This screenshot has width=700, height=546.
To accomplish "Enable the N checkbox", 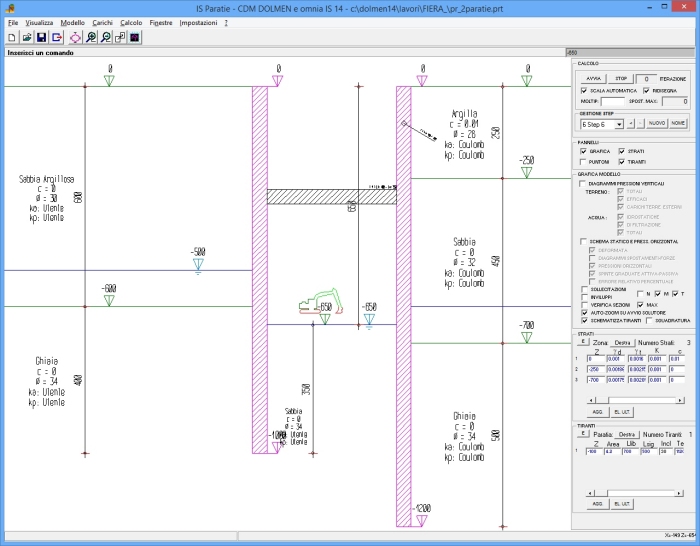I will (x=640, y=294).
